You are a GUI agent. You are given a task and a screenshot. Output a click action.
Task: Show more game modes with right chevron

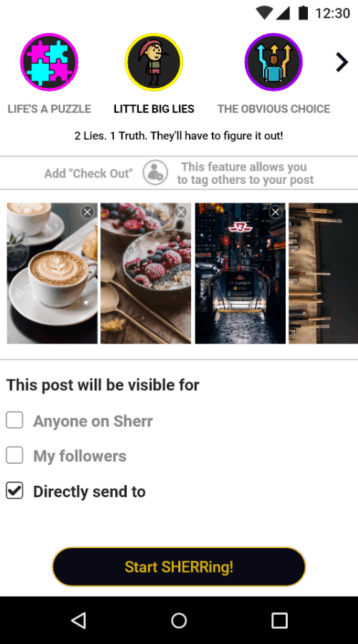[342, 62]
